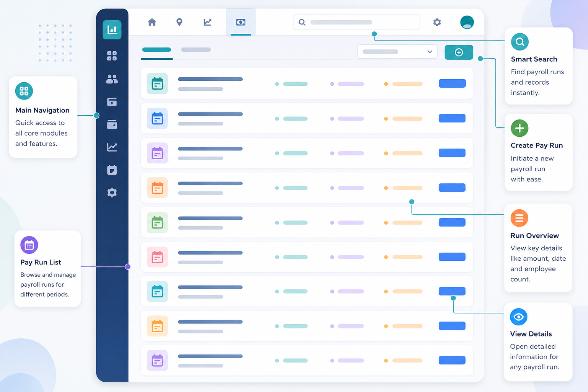Click the green calendar icon in the pay run list
The height and width of the screenshot is (392, 588).
pos(157,222)
